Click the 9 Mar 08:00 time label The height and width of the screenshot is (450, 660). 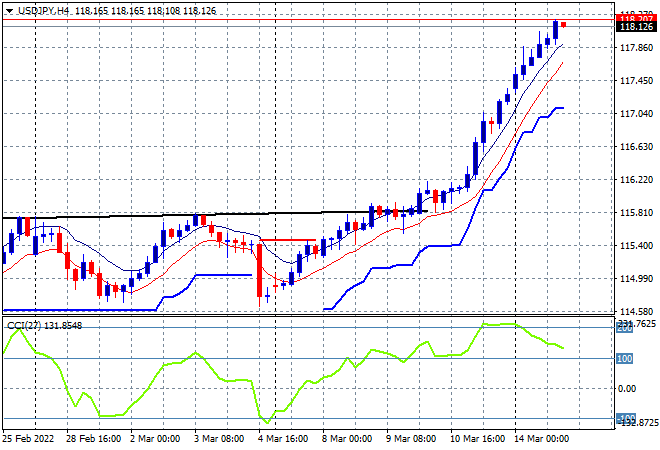pyautogui.click(x=411, y=439)
